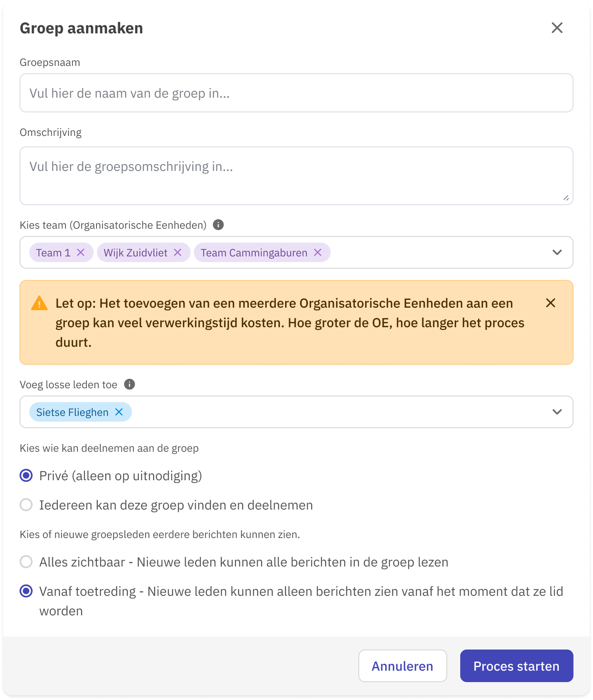
Task: Open info icon beside Voeg losse leden toe
Action: pos(130,384)
